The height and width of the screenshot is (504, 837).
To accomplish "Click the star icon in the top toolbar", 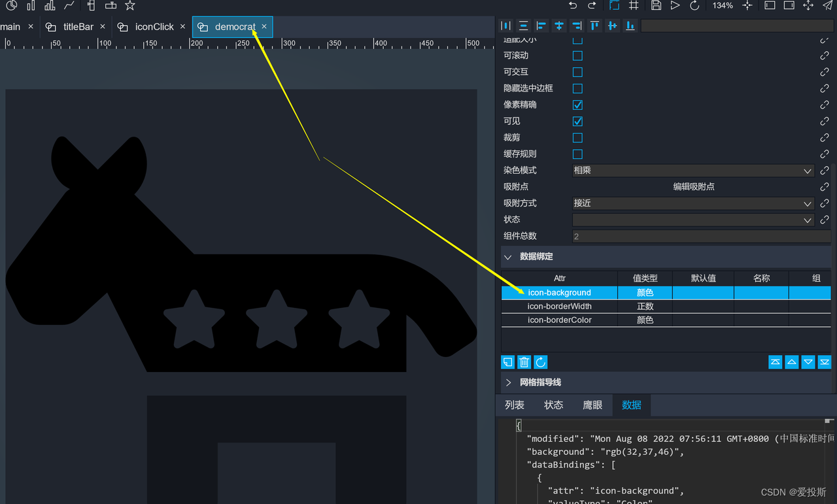I will click(x=130, y=5).
